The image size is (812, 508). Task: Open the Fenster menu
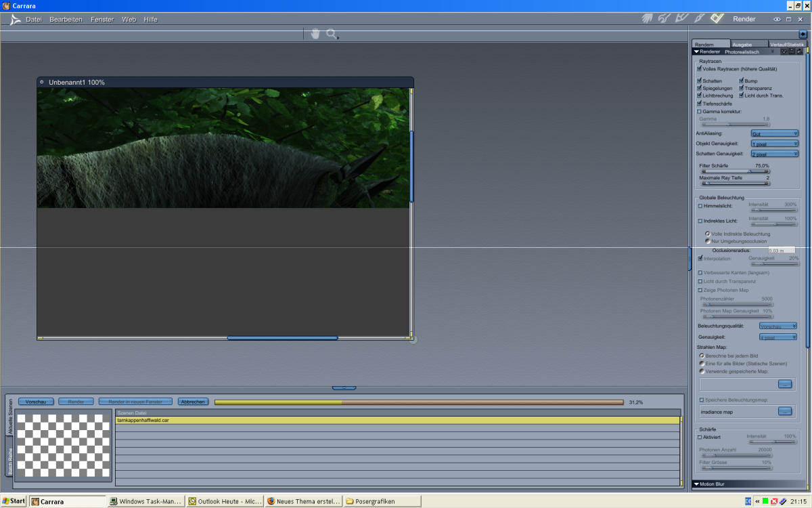point(102,20)
